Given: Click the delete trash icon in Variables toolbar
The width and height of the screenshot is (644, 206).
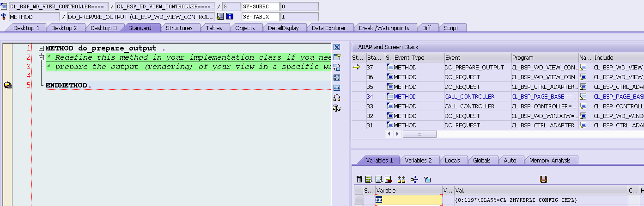Looking at the screenshot, I should pos(359,179).
